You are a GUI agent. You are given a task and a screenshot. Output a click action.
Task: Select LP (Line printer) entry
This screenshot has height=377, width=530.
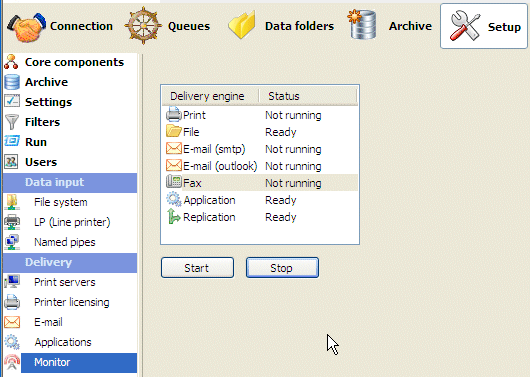click(72, 222)
